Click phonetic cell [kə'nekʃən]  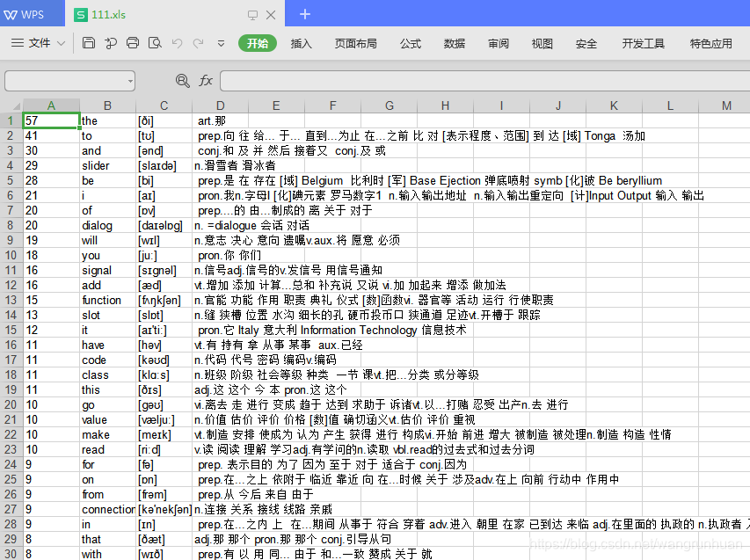164,509
